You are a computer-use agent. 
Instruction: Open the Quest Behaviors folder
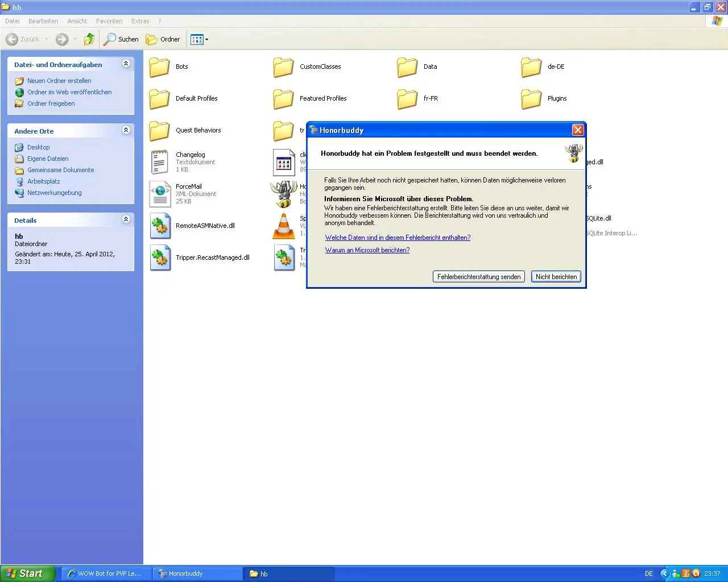[159, 131]
